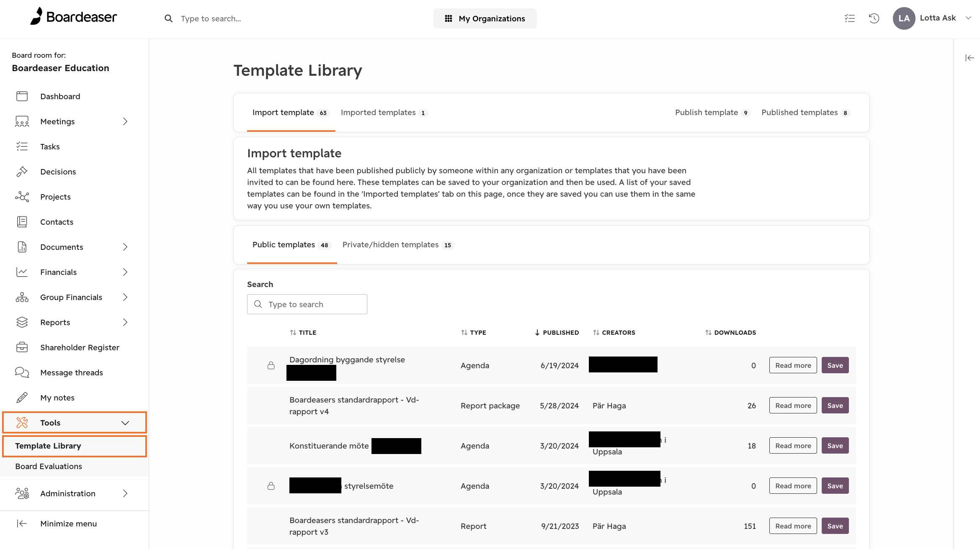Viewport: 980px width, 549px height.
Task: Click the Template Library page heading
Action: [298, 70]
